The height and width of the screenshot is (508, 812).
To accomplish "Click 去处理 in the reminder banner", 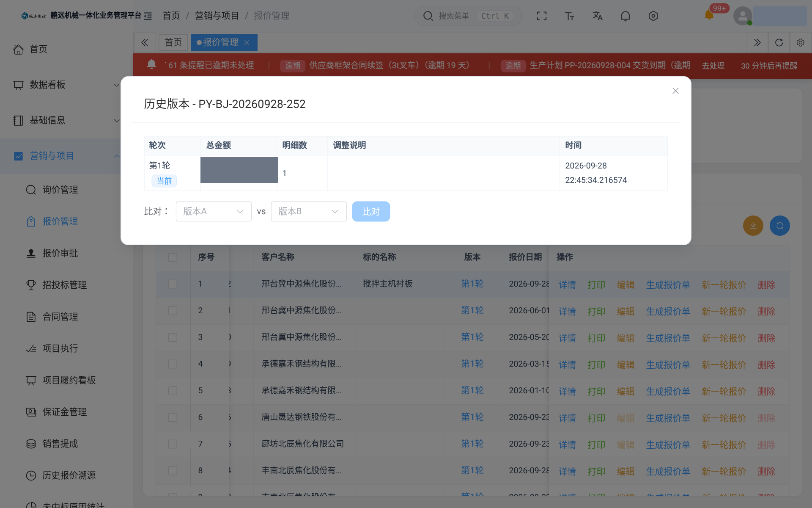I will coord(713,66).
